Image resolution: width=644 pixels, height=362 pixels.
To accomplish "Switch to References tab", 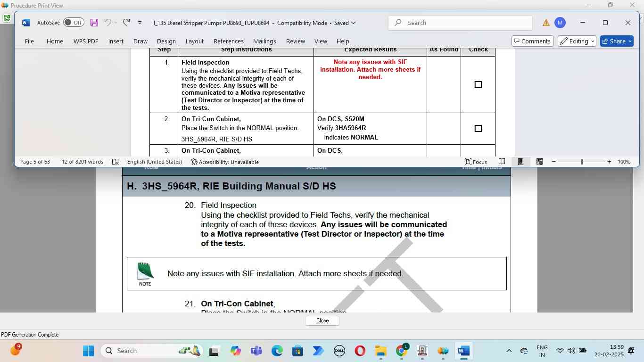I will click(229, 41).
